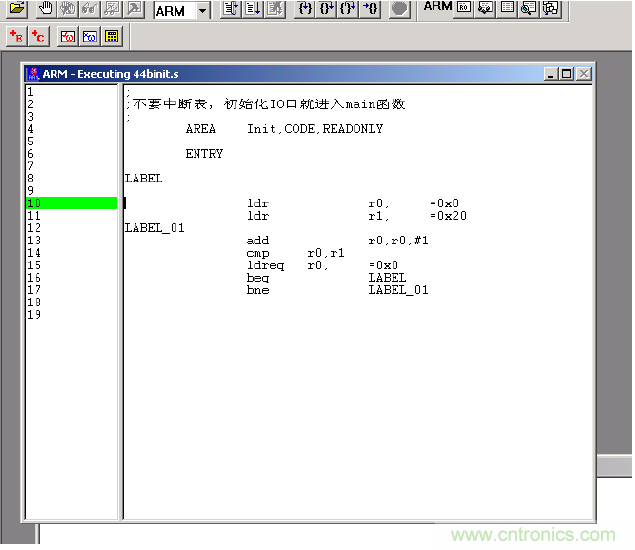Click the step-out braces icon
The image size is (635, 550).
pos(347,9)
